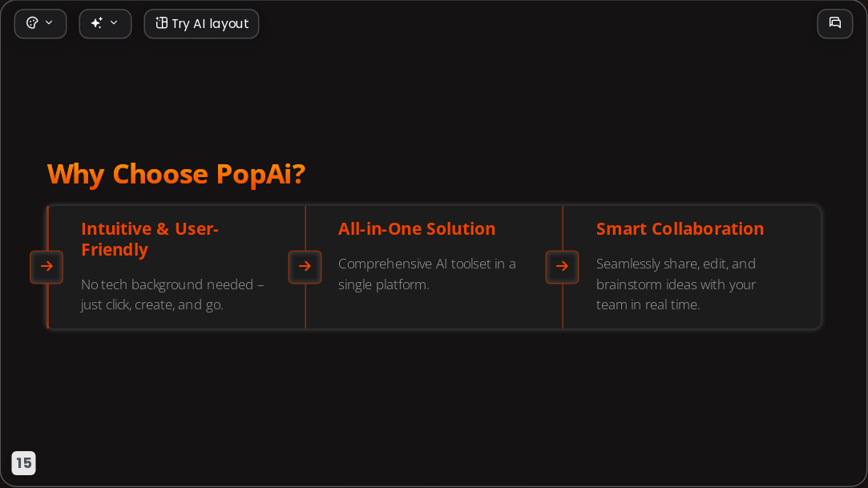Click the Intuitive & User-Friendly heading
The height and width of the screenshot is (488, 868).
[150, 239]
